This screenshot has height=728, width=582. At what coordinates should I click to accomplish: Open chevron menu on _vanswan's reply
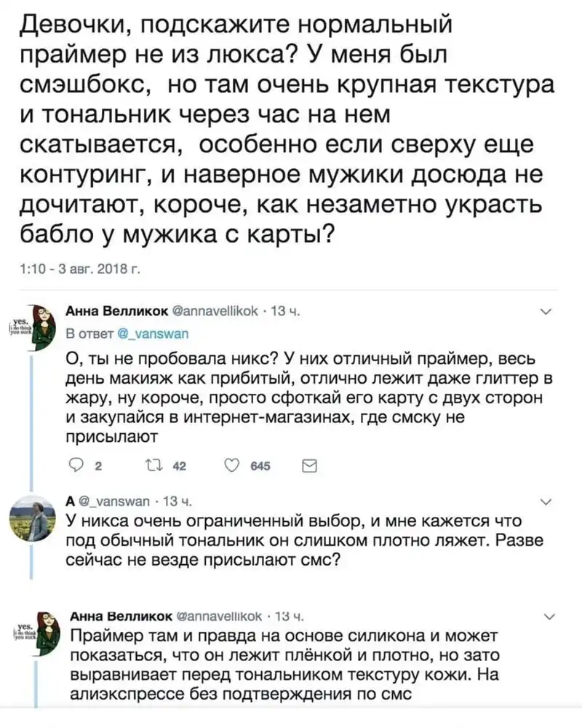tap(548, 502)
